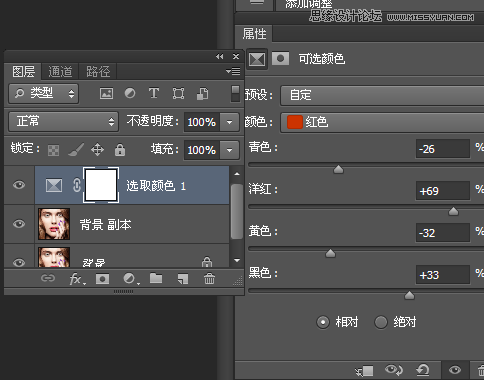Click the 青色 slider handle

[338, 169]
